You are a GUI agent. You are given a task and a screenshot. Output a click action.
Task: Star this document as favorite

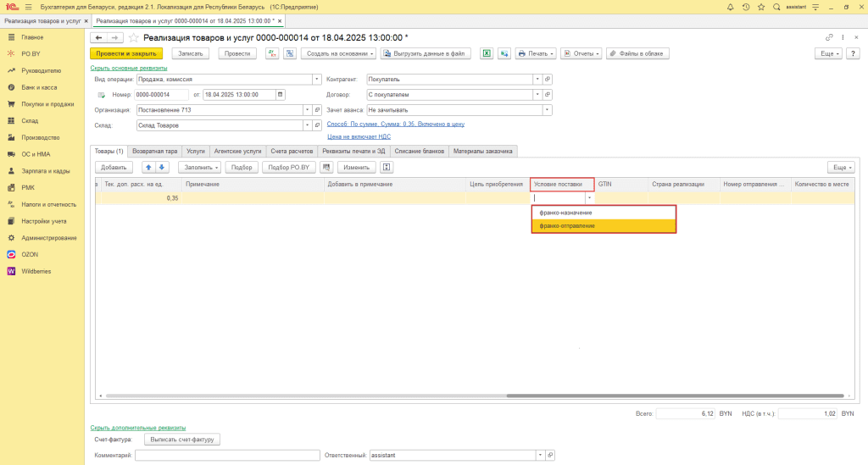click(133, 37)
